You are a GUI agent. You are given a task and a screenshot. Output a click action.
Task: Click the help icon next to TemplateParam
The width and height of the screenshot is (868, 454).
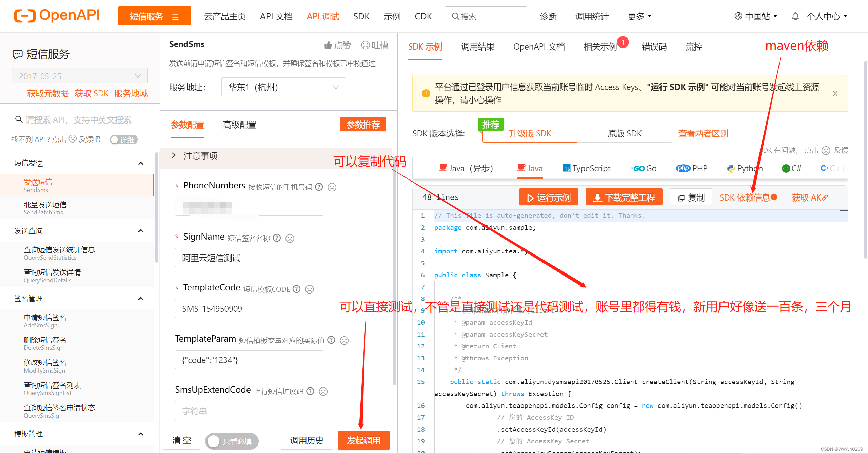331,340
